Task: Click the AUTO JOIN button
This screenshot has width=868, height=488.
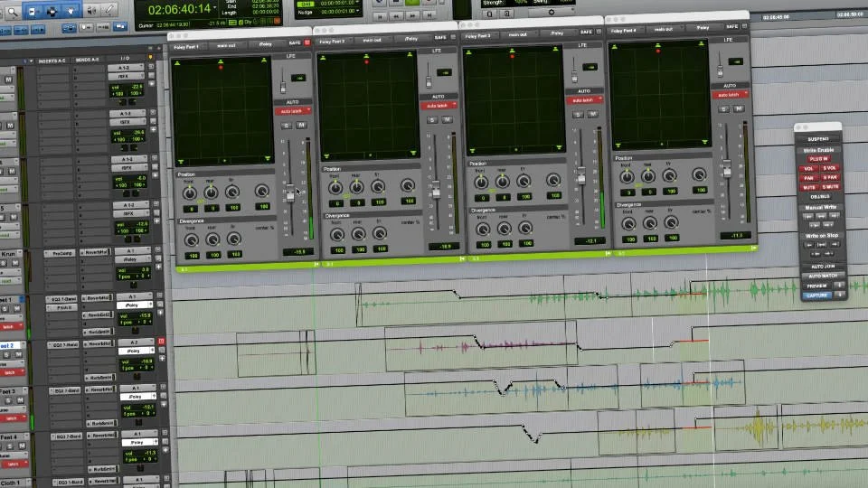Action: click(822, 266)
